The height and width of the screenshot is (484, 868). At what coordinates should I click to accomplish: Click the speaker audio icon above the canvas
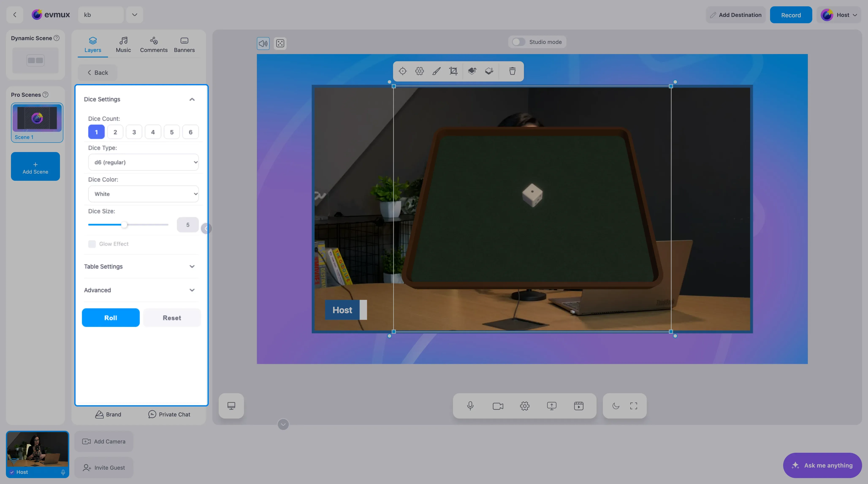coord(263,44)
